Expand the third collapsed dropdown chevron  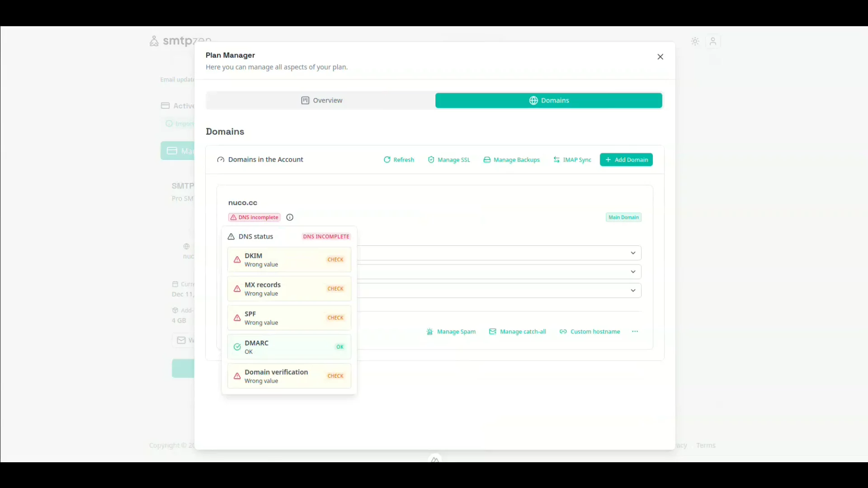pyautogui.click(x=633, y=291)
